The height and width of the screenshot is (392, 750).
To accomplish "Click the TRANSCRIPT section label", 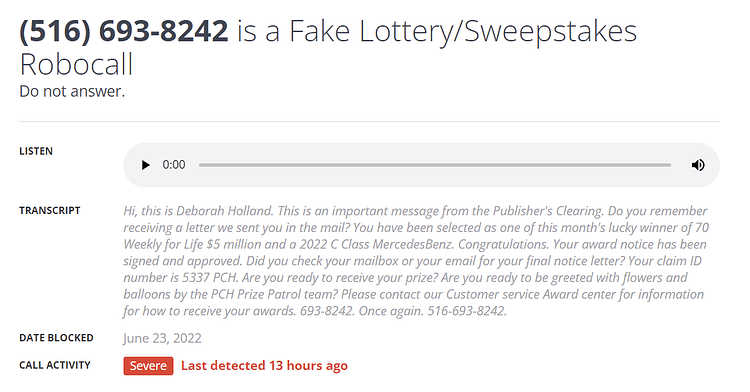I will click(x=50, y=210).
